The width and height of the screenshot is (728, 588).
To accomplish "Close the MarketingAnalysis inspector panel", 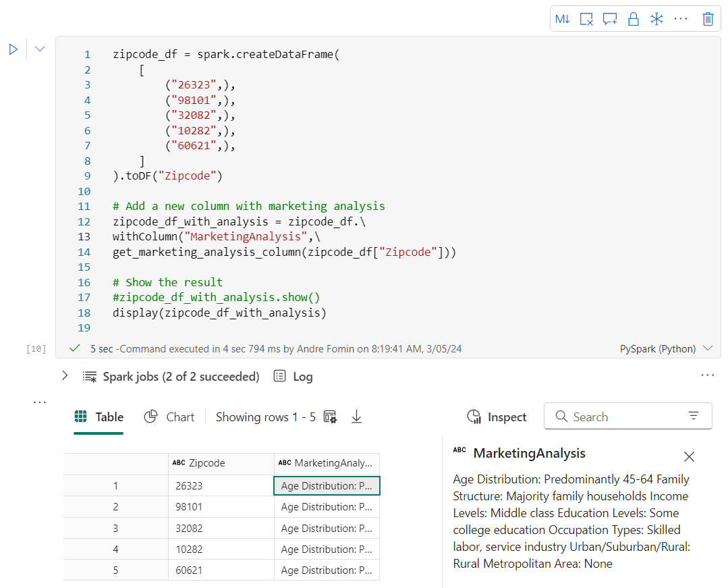I will tap(689, 456).
